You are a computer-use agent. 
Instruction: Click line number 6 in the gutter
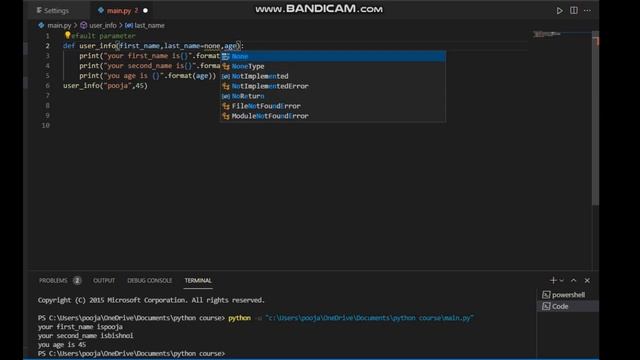point(47,86)
